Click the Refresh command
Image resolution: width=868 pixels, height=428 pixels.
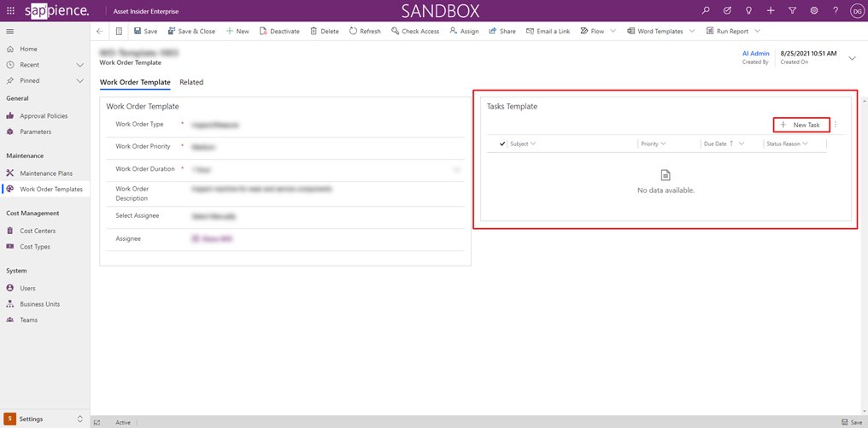coord(364,32)
